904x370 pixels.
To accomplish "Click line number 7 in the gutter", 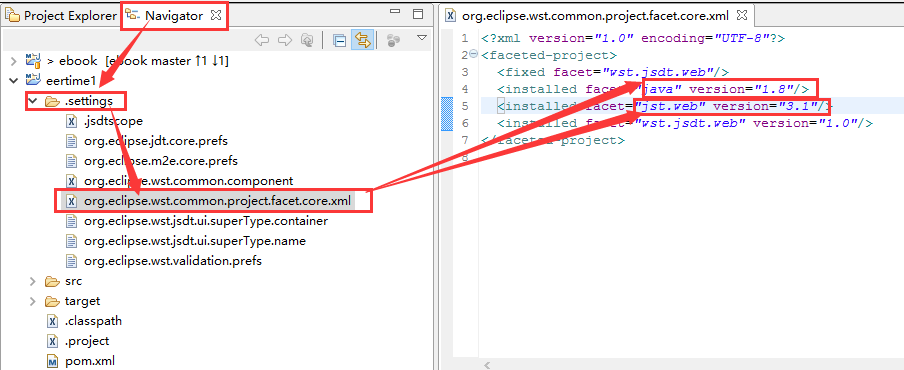I will (464, 141).
